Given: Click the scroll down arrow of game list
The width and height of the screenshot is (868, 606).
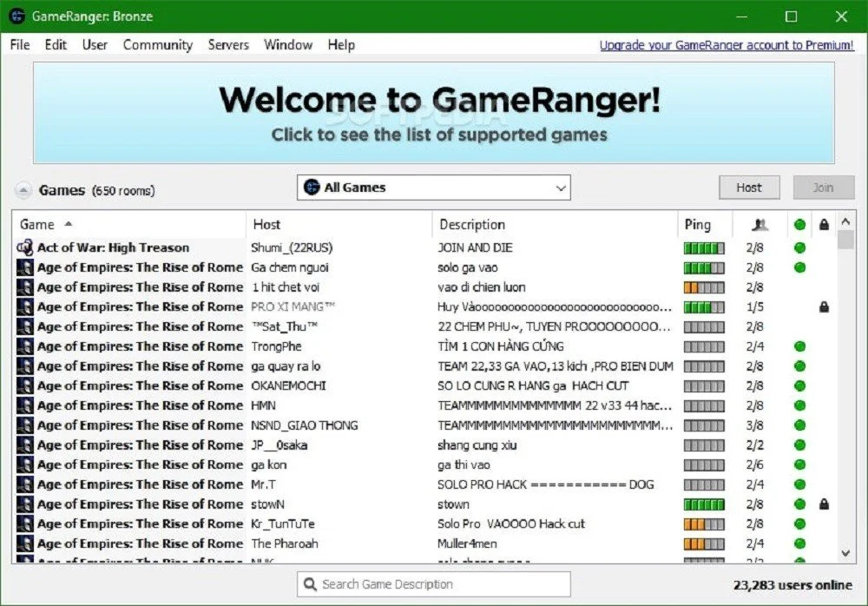Looking at the screenshot, I should [845, 553].
